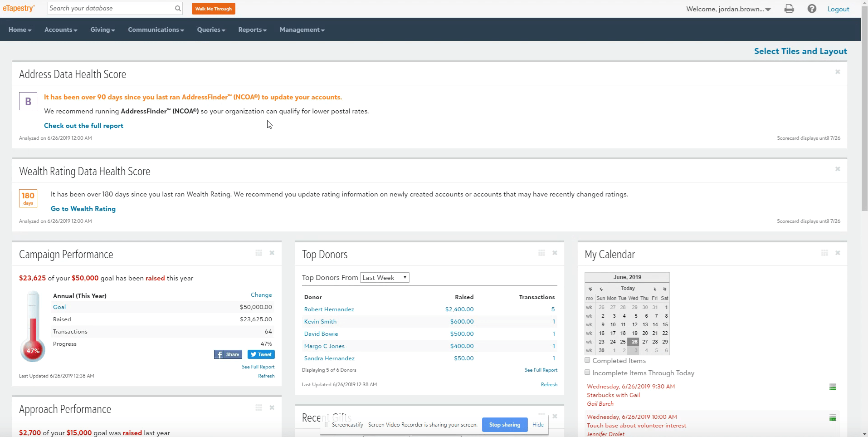Open the Queries menu

point(211,29)
